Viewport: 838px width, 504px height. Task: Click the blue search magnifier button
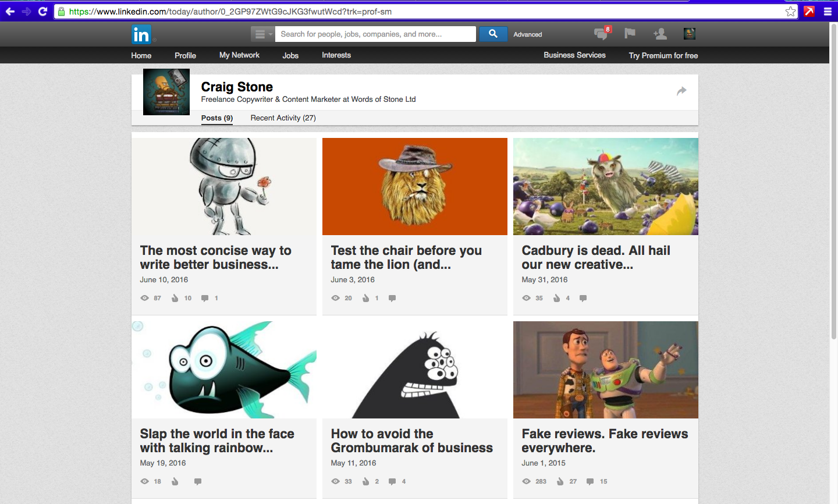point(493,34)
